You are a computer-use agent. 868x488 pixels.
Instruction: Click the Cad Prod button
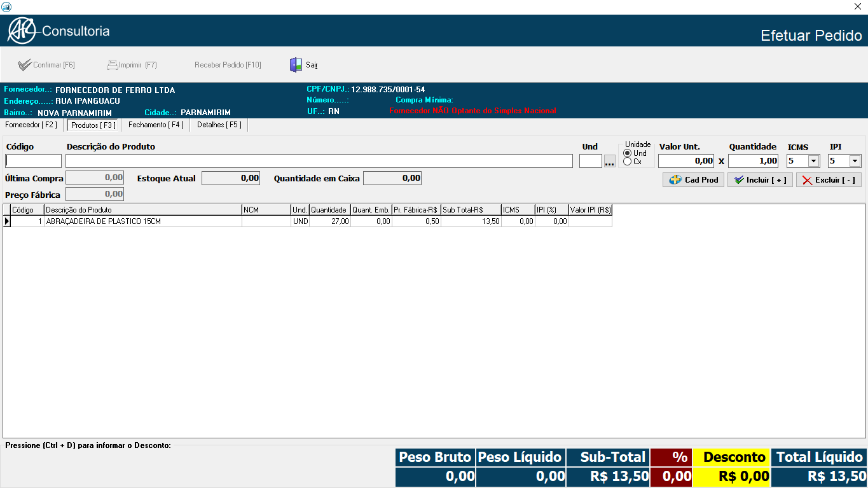[x=693, y=180]
